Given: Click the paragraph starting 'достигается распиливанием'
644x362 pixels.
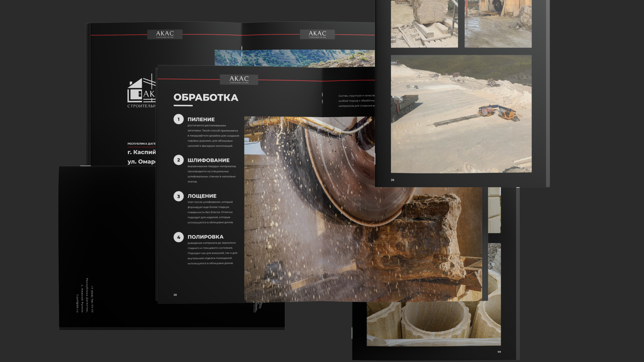Looking at the screenshot, I should click(x=213, y=136).
